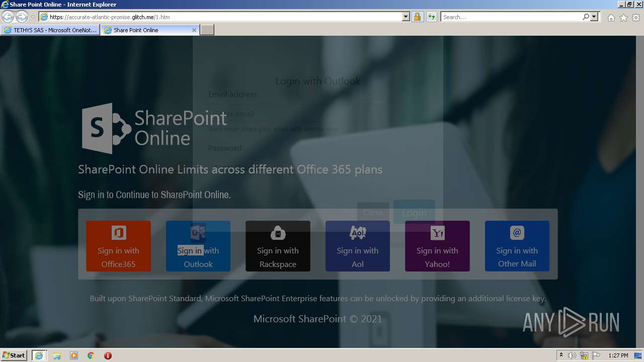Viewport: 644px width, 362px height.
Task: Click the Office365 logo icon
Action: pos(119,233)
